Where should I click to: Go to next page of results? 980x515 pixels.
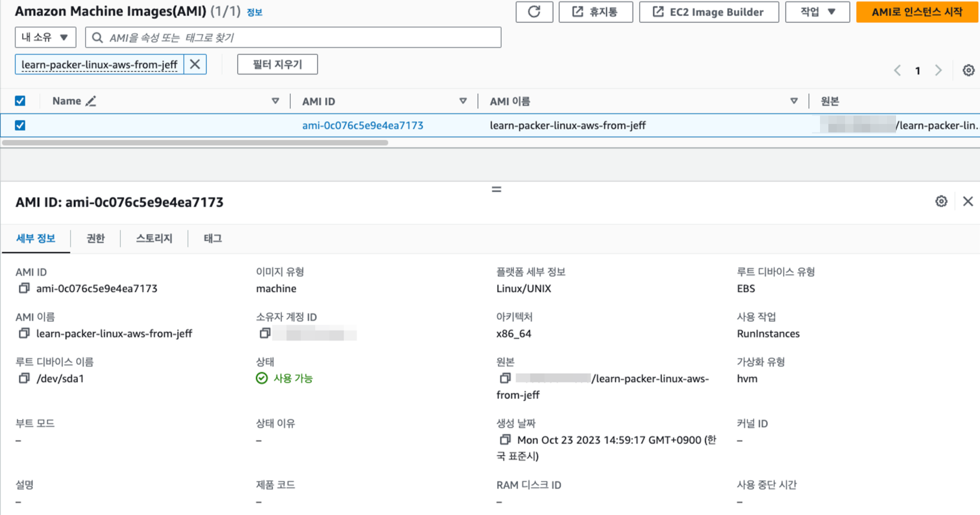coord(938,70)
